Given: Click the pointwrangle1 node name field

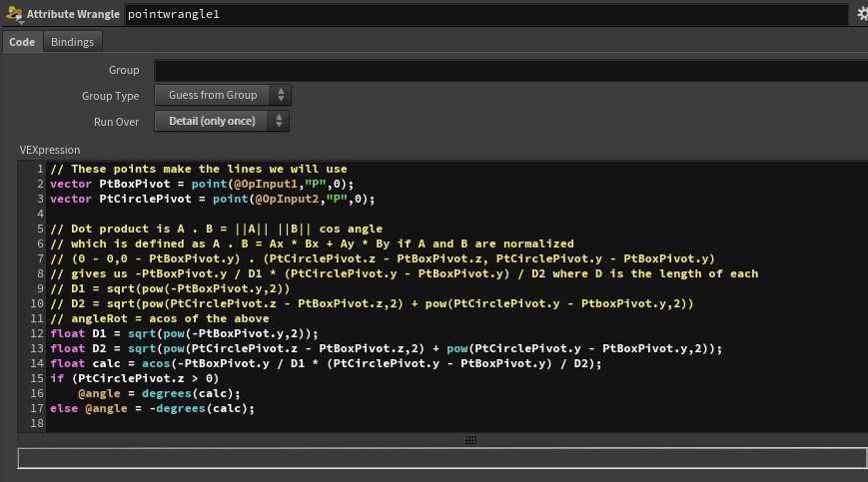Looking at the screenshot, I should coord(484,15).
